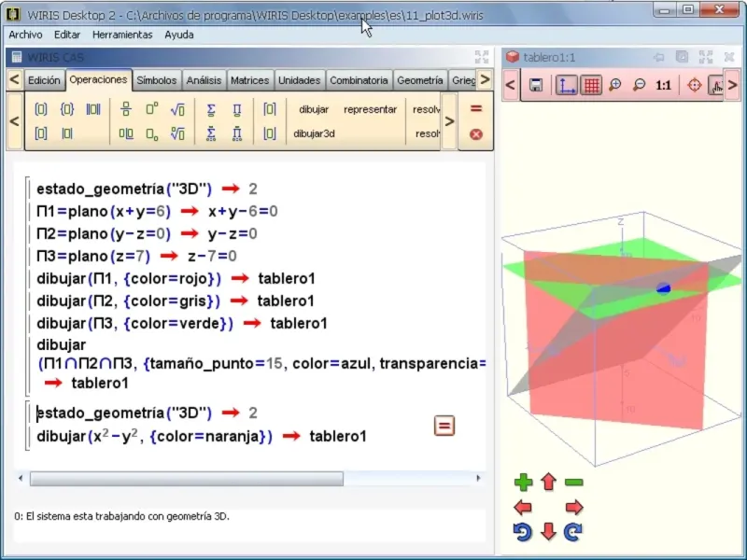Image resolution: width=747 pixels, height=560 pixels.
Task: Maximize the tablero1:1 panel
Action: tap(706, 57)
